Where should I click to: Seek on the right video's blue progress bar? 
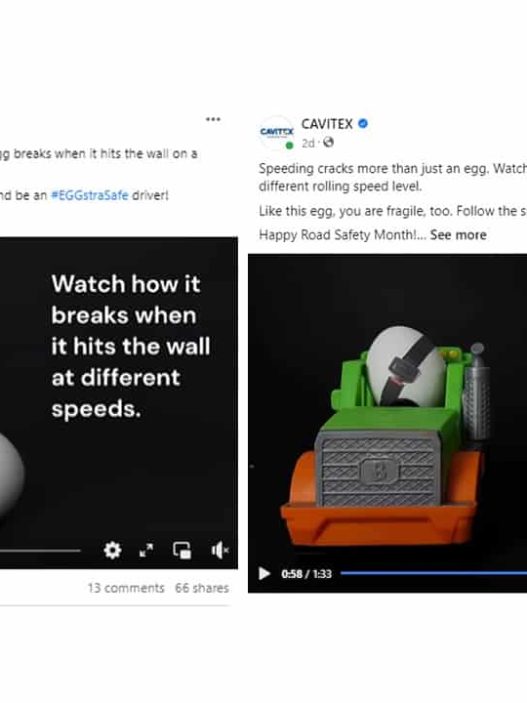[x=433, y=573]
